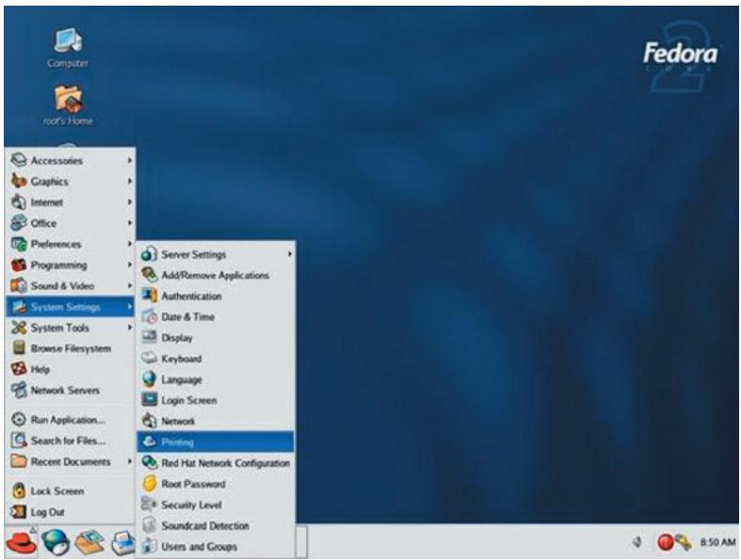Open Add/Remove Applications

216,275
